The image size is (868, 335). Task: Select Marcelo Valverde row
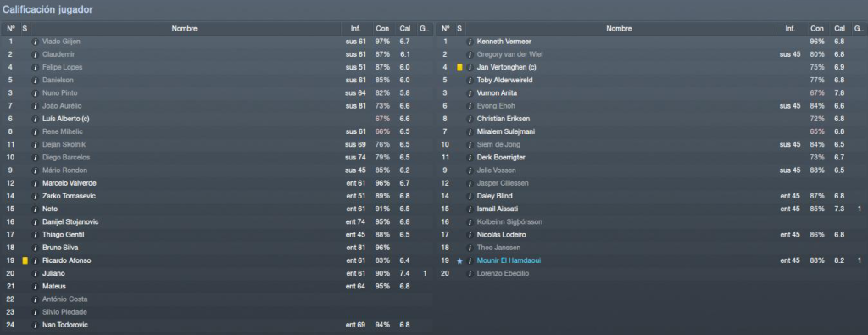[218, 183]
